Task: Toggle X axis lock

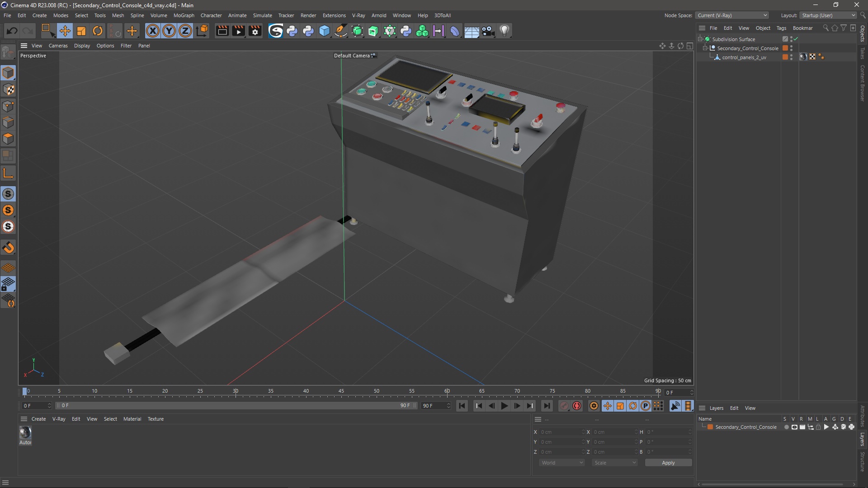Action: [x=153, y=31]
